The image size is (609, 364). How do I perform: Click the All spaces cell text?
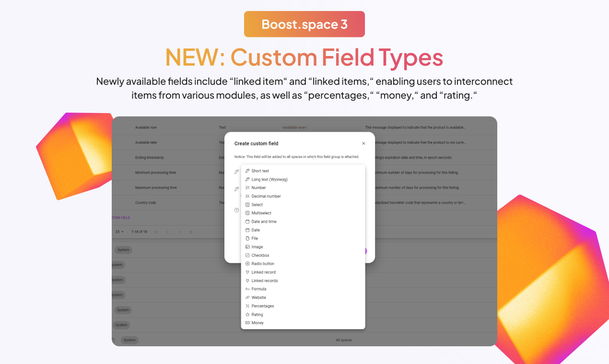[344, 340]
